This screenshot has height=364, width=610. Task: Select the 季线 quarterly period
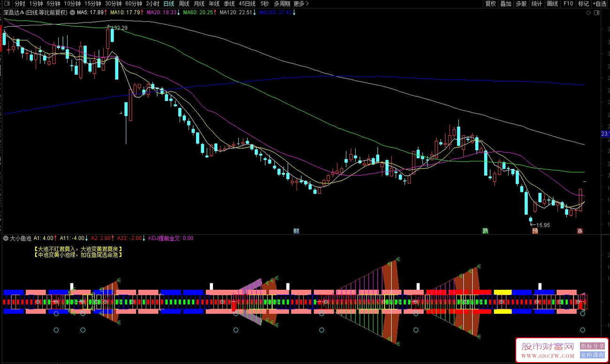(x=229, y=4)
